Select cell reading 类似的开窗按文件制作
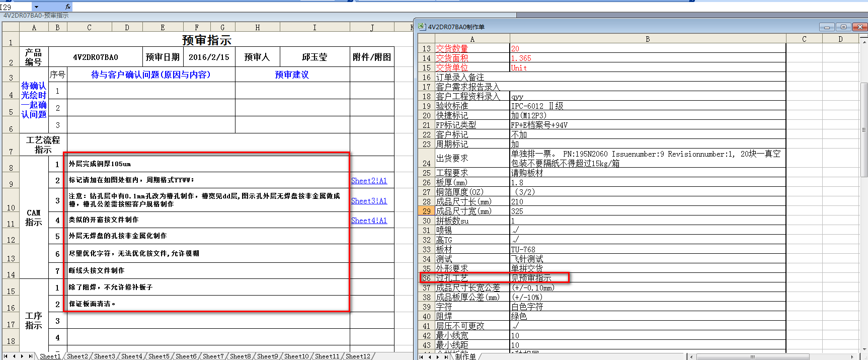This screenshot has width=868, height=360. pos(208,220)
